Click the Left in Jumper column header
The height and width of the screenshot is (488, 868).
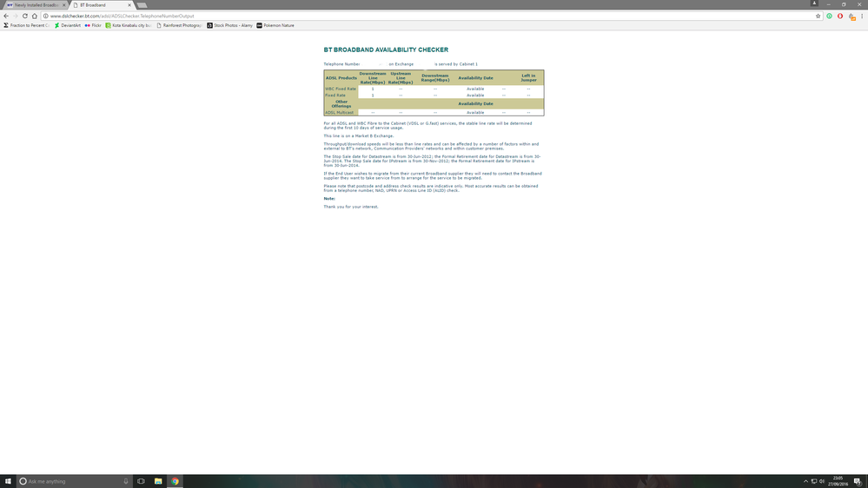pyautogui.click(x=528, y=78)
